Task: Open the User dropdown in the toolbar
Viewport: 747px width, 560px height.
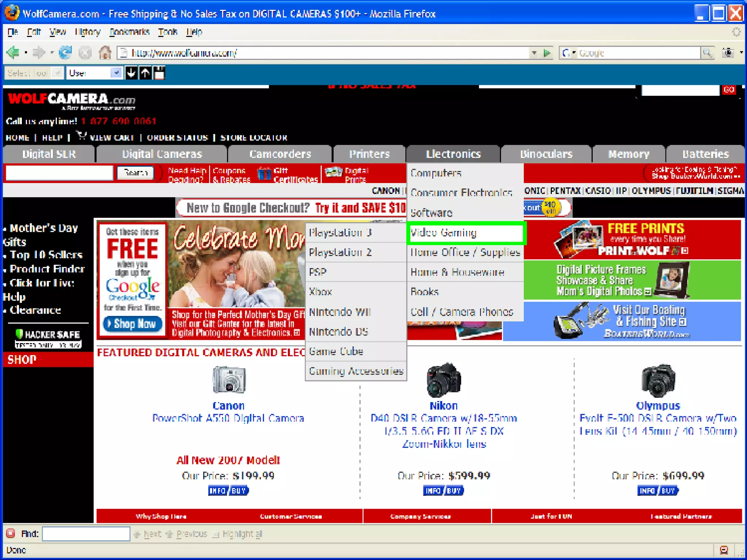Action: tap(116, 73)
